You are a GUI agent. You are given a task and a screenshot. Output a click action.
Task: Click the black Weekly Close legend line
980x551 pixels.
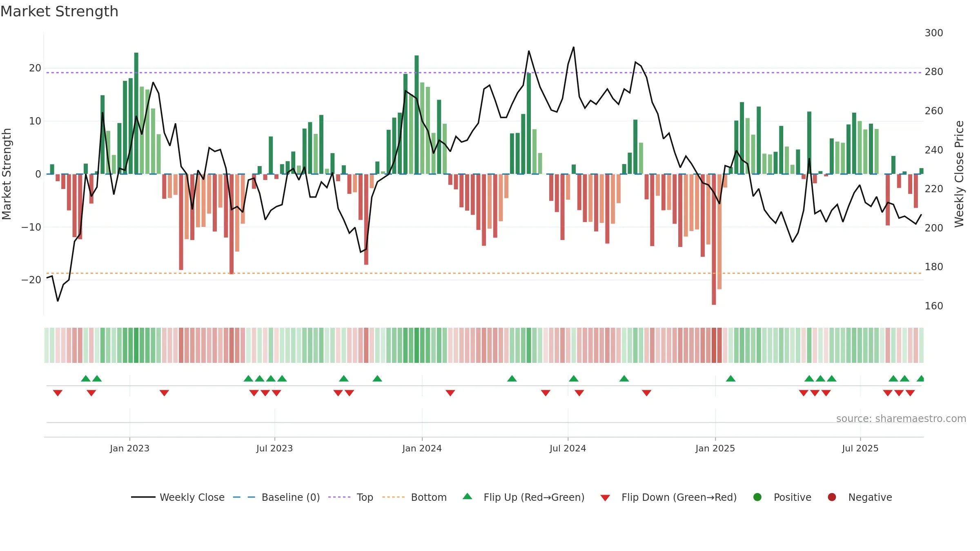(143, 497)
